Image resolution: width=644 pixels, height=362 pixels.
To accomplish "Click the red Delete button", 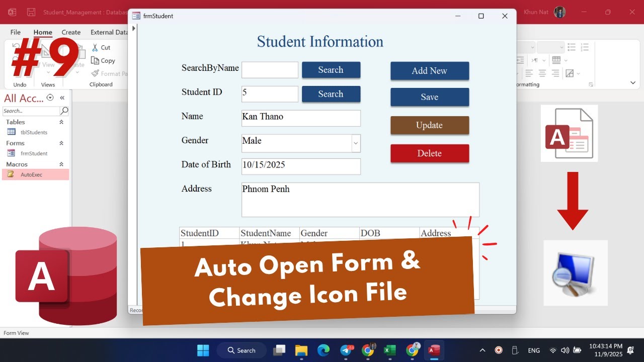I will tap(430, 153).
